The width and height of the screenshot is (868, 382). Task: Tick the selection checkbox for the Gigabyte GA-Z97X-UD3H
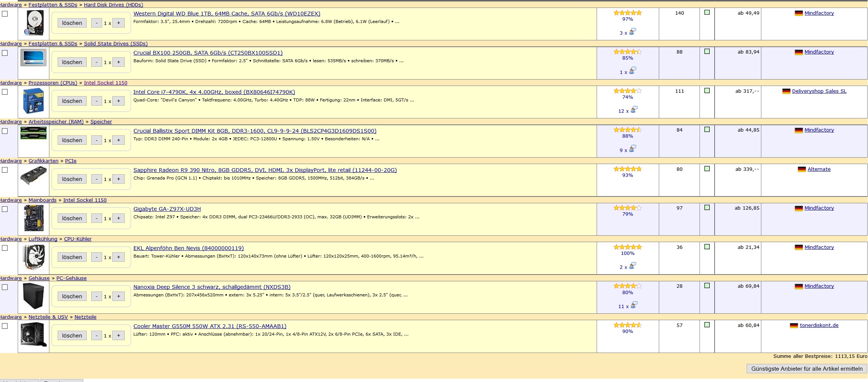(x=5, y=209)
